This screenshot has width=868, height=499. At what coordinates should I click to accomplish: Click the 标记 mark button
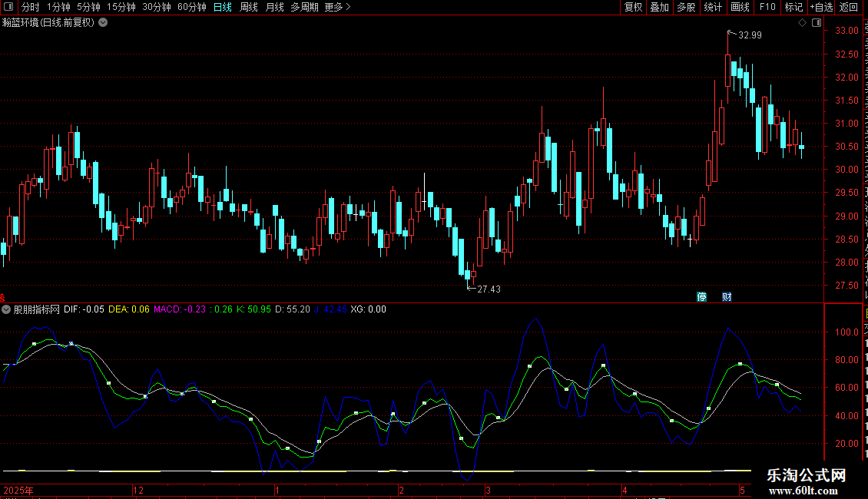(x=793, y=7)
